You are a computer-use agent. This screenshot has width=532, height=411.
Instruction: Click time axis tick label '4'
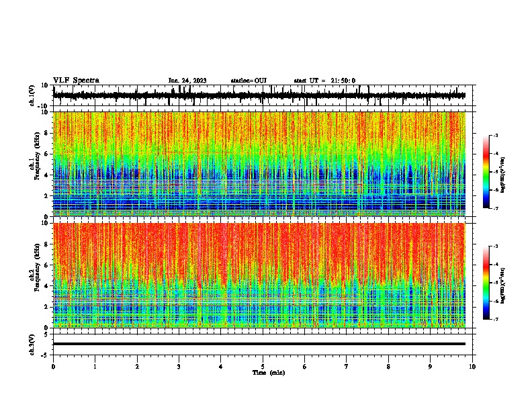coord(221,367)
